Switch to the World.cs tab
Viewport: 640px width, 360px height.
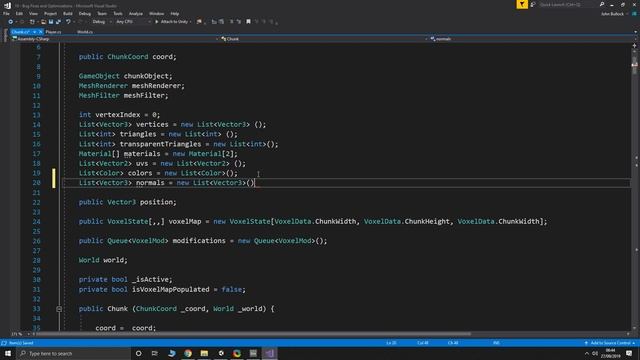85,32
